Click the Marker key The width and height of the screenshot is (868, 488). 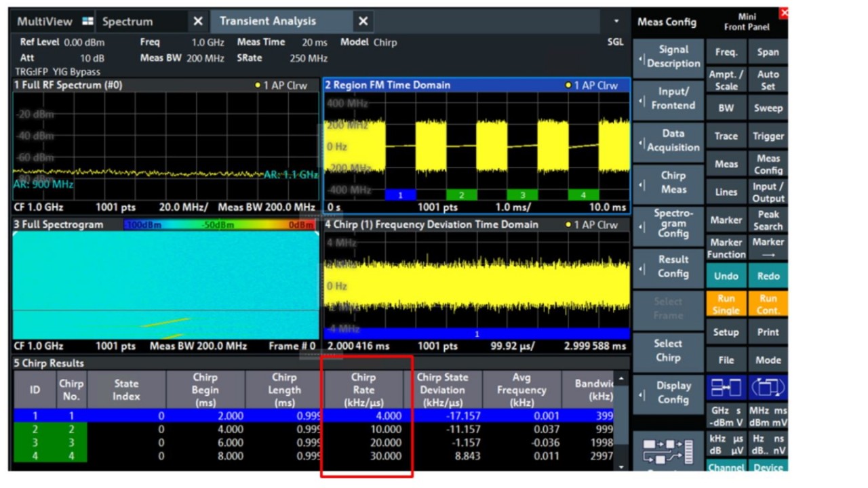[x=726, y=220]
